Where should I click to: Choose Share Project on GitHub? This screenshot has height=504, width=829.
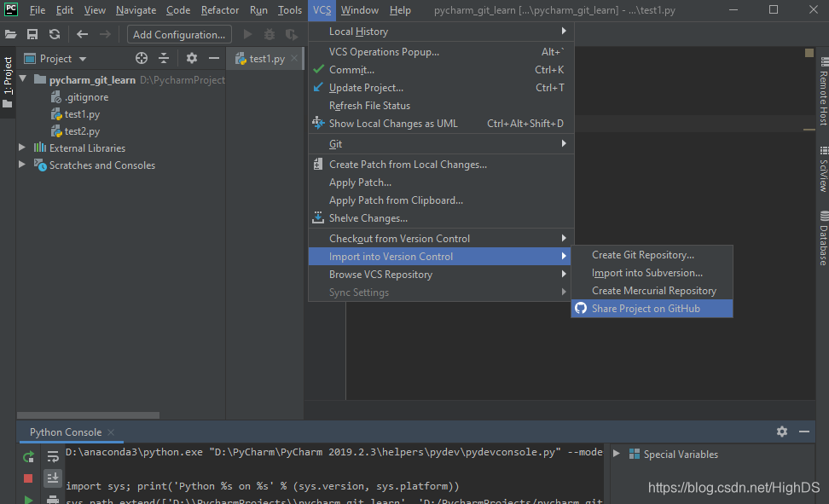click(652, 309)
